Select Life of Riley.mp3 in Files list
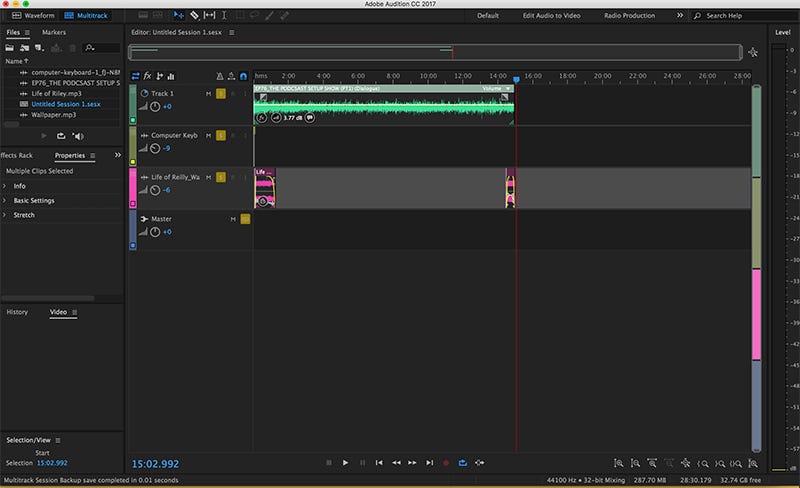Screen dimensions: 800x488 click(x=56, y=93)
